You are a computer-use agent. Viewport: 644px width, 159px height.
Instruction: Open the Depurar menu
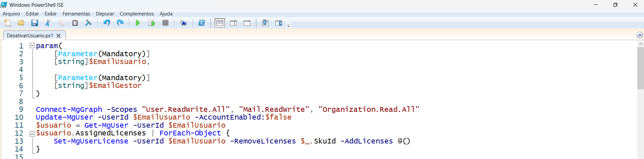pyautogui.click(x=105, y=14)
